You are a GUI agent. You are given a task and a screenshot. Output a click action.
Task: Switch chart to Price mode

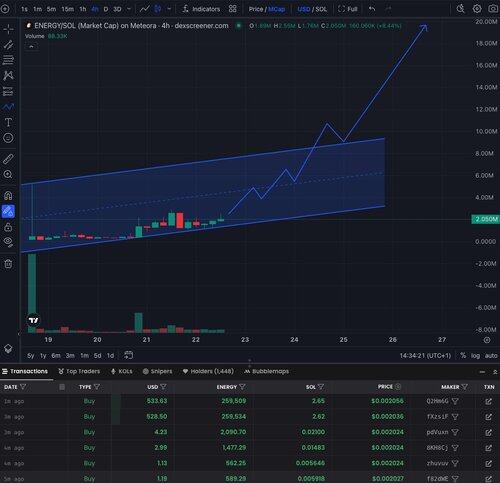256,9
